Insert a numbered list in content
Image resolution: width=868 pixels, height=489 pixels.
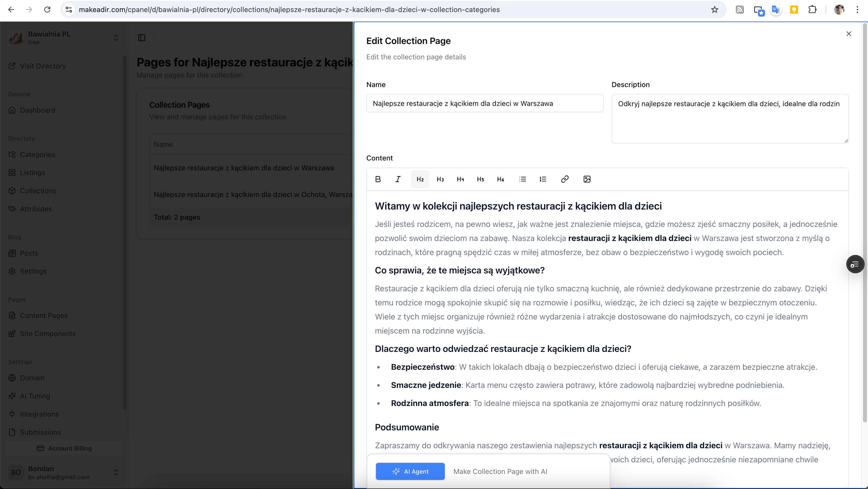(x=543, y=179)
